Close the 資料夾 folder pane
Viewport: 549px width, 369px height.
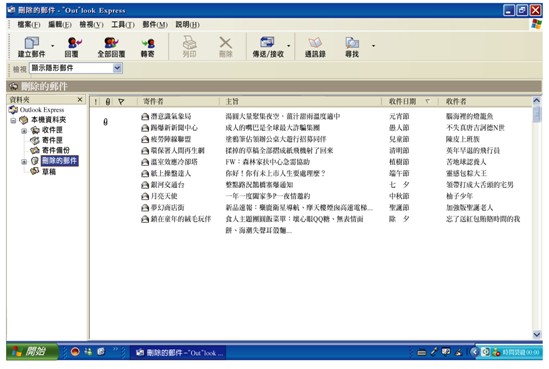click(x=80, y=100)
